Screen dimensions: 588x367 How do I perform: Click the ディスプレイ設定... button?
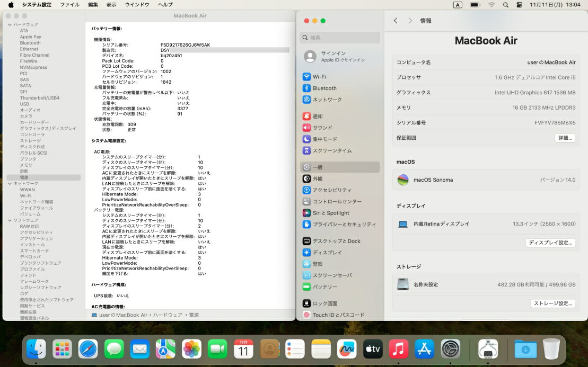click(550, 243)
